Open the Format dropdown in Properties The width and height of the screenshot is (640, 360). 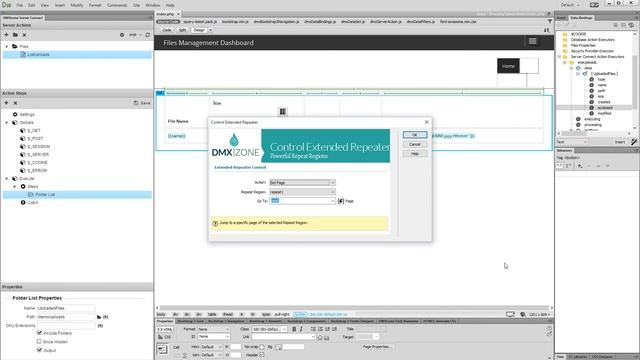213,329
